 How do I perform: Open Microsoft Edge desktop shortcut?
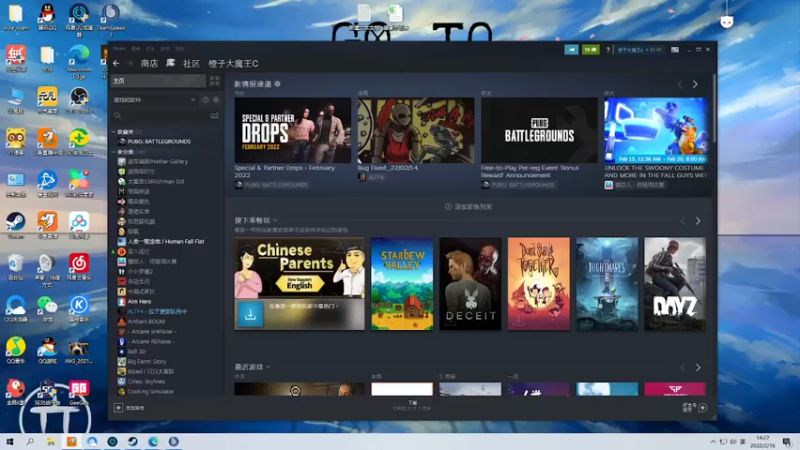tap(79, 61)
